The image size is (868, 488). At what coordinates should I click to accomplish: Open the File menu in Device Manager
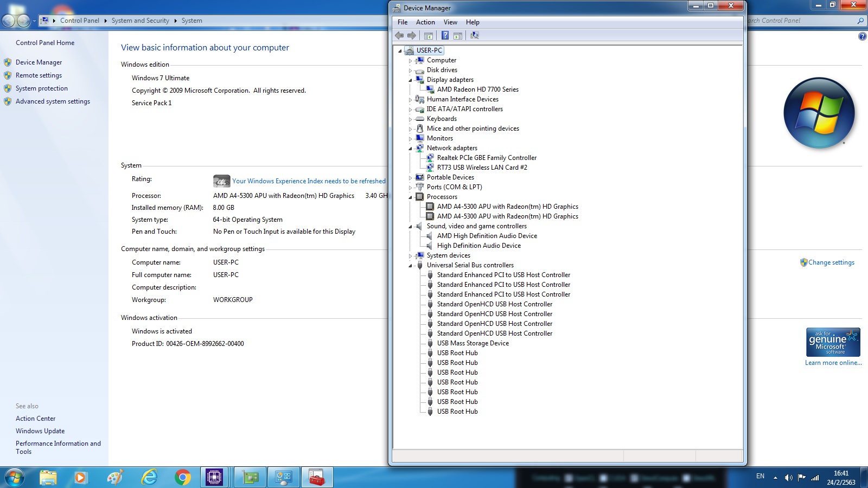(x=403, y=22)
